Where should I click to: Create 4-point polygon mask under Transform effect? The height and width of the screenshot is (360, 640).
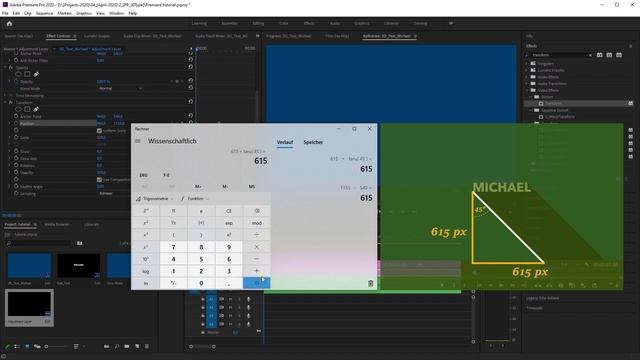[x=27, y=109]
